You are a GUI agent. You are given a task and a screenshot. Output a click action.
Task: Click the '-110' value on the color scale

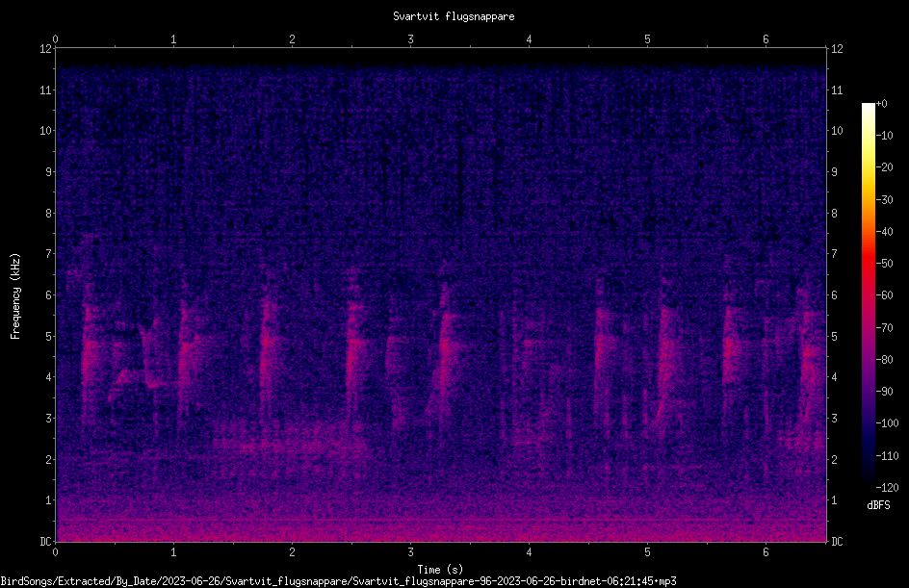pos(888,456)
